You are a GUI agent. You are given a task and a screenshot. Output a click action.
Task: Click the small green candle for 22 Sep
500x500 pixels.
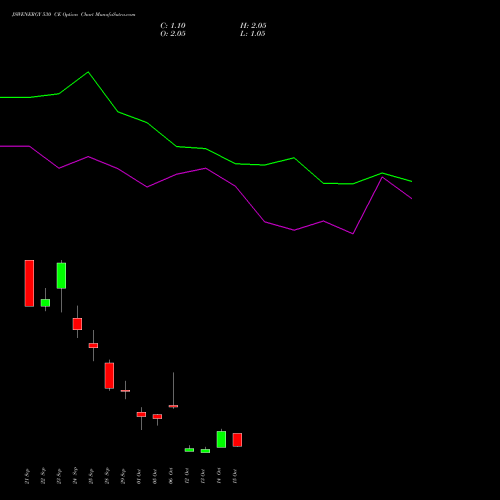45,303
